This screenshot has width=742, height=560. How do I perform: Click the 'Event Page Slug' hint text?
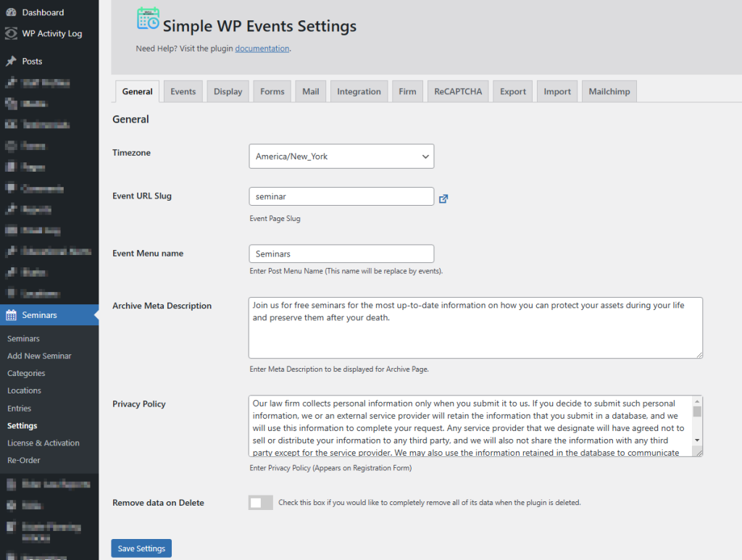coord(275,219)
